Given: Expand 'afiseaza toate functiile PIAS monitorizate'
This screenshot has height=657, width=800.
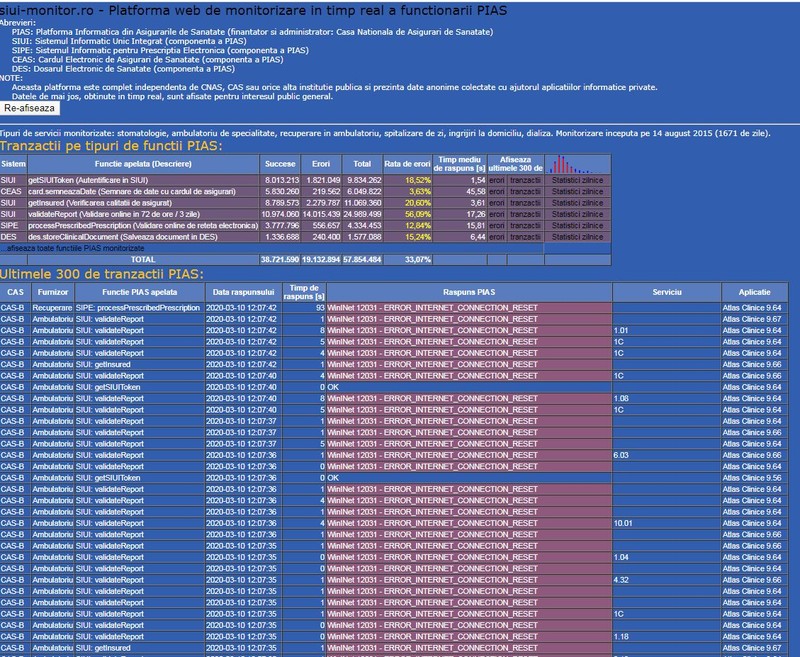Looking at the screenshot, I should click(x=72, y=248).
